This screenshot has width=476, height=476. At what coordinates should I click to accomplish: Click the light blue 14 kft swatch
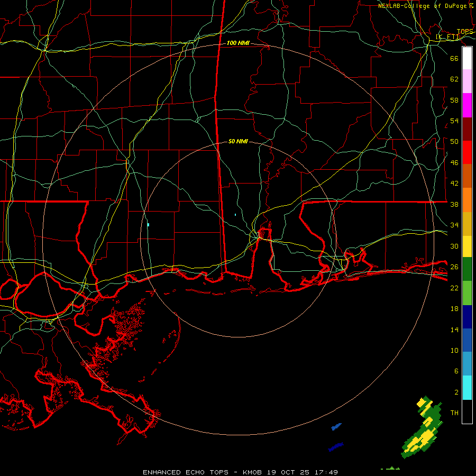coord(467,363)
